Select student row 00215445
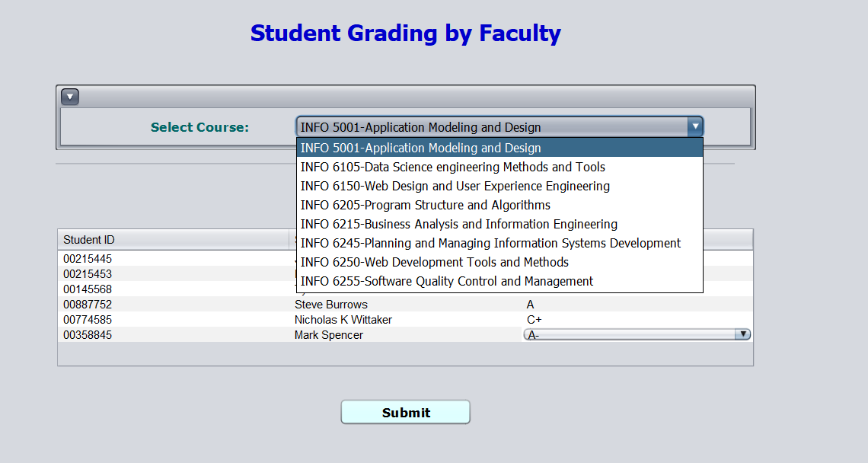868x463 pixels. [177, 259]
